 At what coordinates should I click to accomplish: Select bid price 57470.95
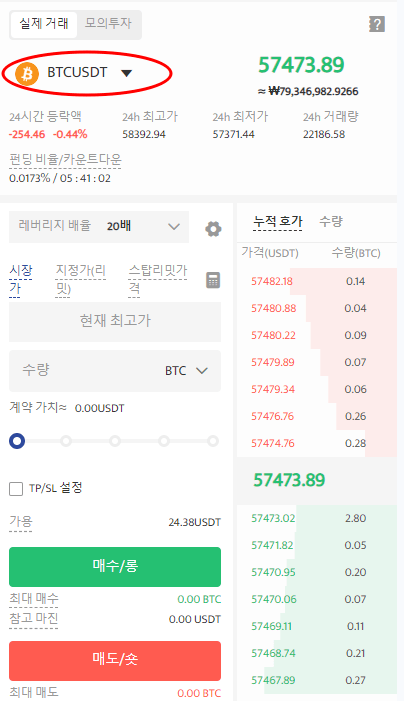(x=273, y=572)
